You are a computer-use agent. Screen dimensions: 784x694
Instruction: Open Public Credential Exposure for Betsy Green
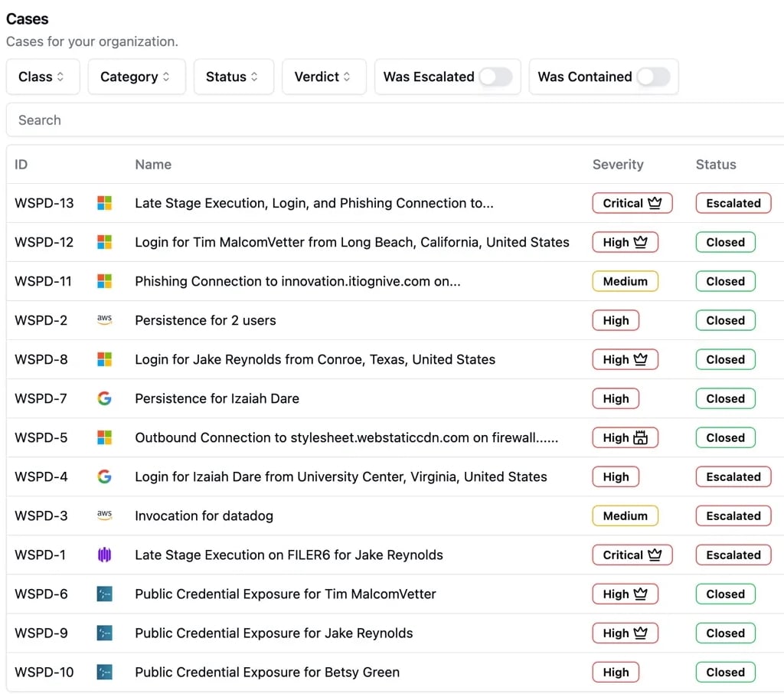pyautogui.click(x=267, y=672)
